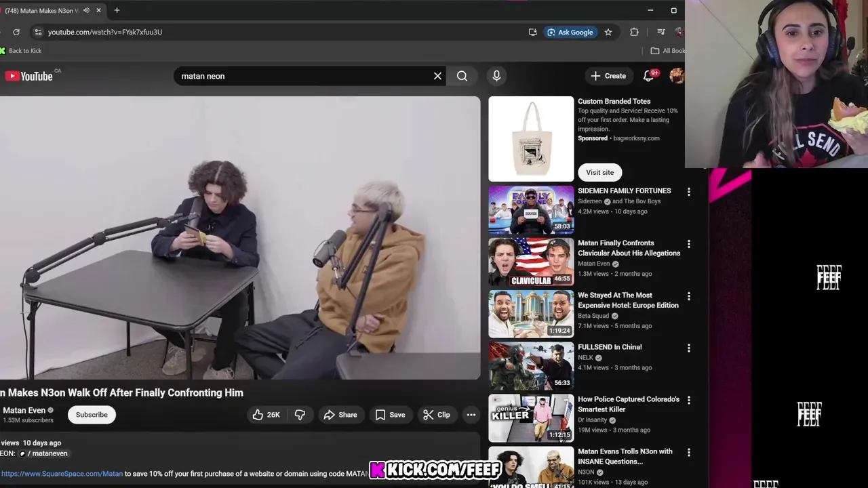
Task: Open the Back to Kick bookmark
Action: pos(22,51)
